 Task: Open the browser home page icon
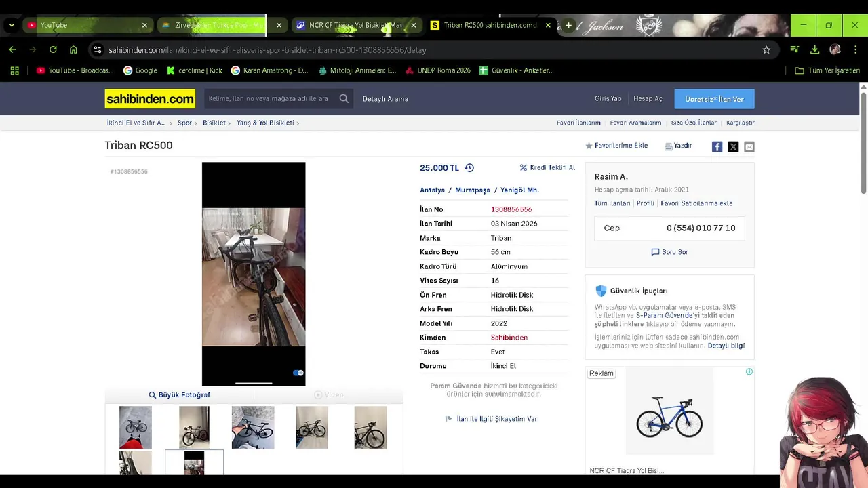point(73,49)
